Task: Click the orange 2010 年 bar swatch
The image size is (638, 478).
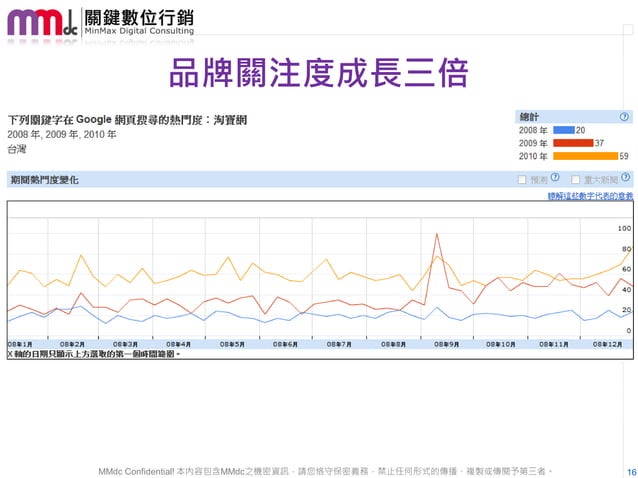Action: pyautogui.click(x=586, y=156)
